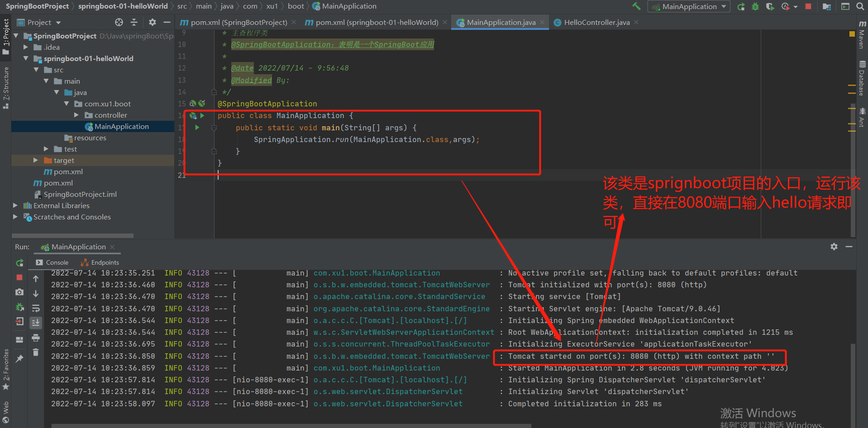Click the dump threads camera icon
The width and height of the screenshot is (868, 428).
click(19, 292)
